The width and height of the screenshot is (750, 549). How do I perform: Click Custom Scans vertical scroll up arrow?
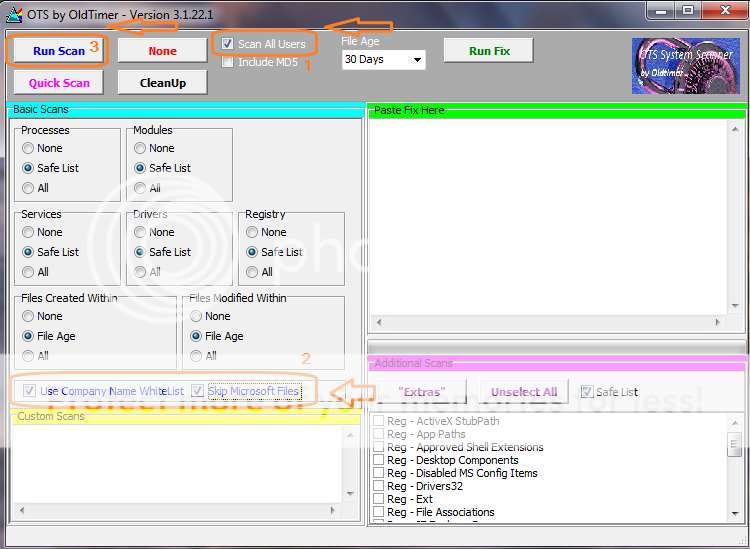(350, 435)
